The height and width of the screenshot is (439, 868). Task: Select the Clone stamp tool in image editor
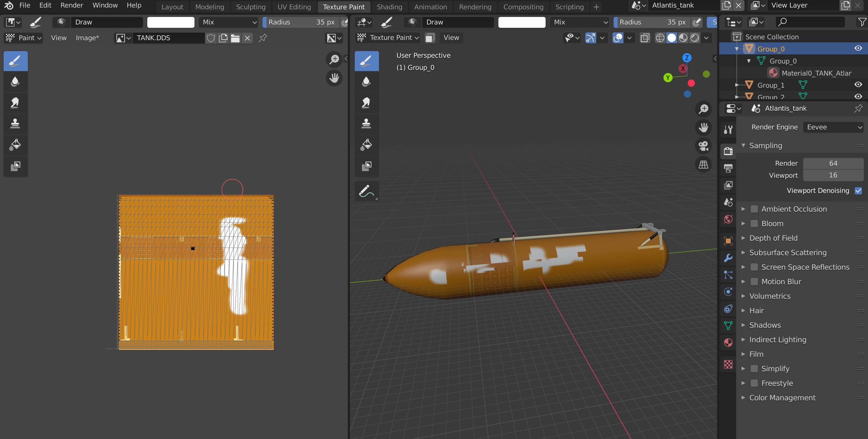tap(15, 124)
